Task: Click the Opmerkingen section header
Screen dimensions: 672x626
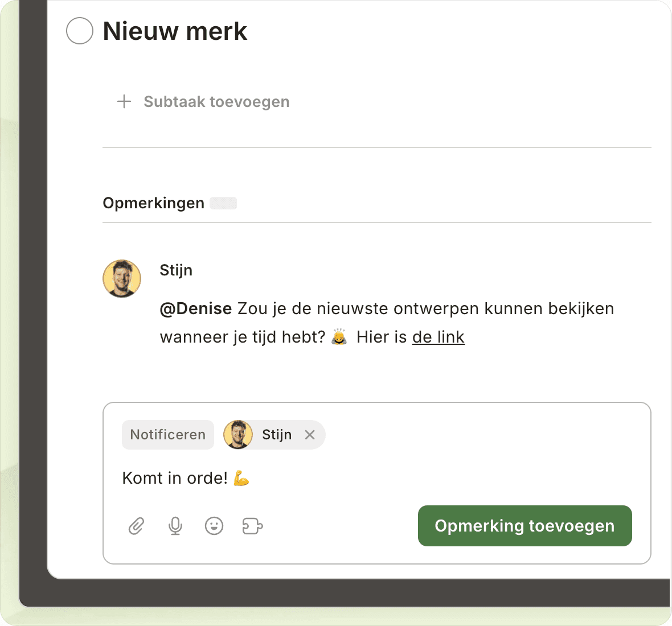Action: tap(153, 203)
